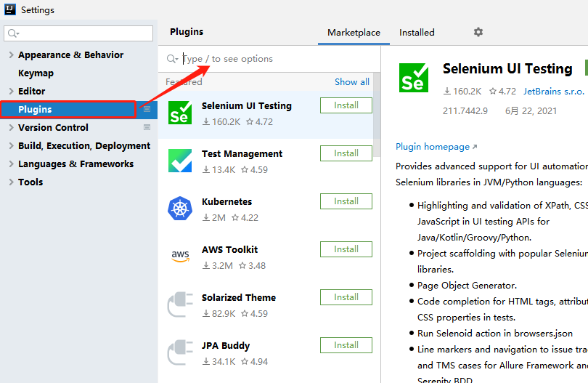Expand Appearance & Behavior settings

pos(11,55)
